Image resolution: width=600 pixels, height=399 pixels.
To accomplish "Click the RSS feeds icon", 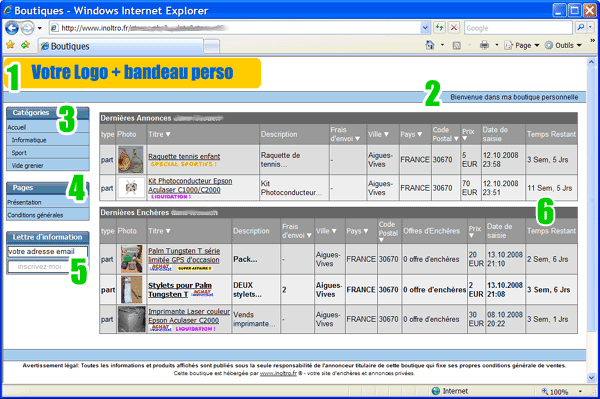I will pos(457,46).
